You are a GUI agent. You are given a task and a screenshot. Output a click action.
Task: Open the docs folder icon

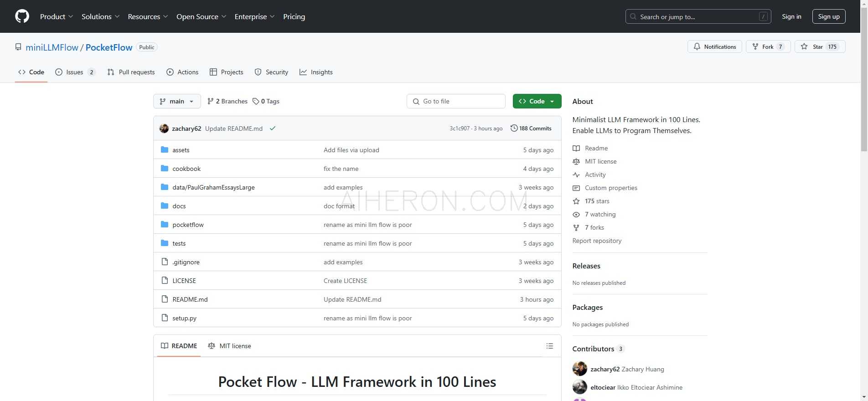click(x=165, y=206)
